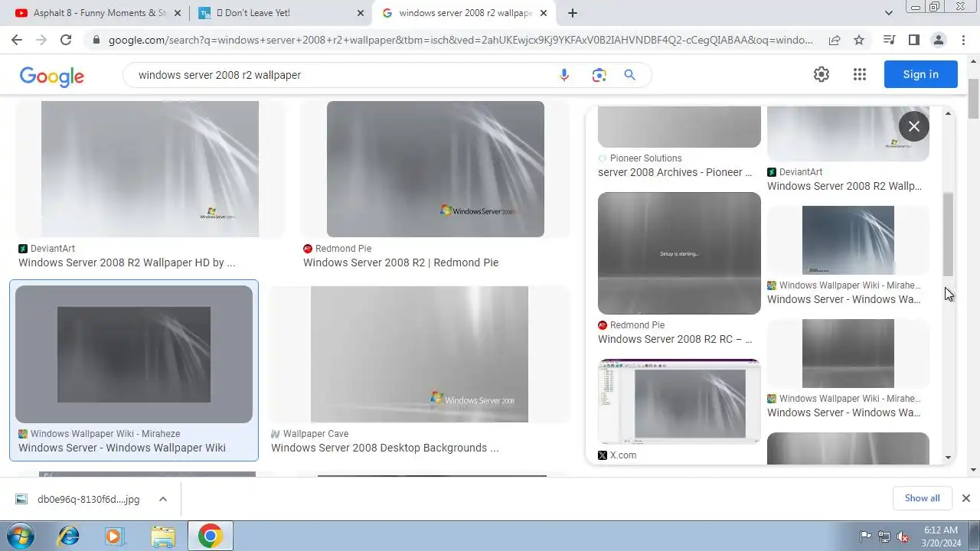This screenshot has width=980, height=551.
Task: Bookmark this page with the star icon
Action: (859, 40)
